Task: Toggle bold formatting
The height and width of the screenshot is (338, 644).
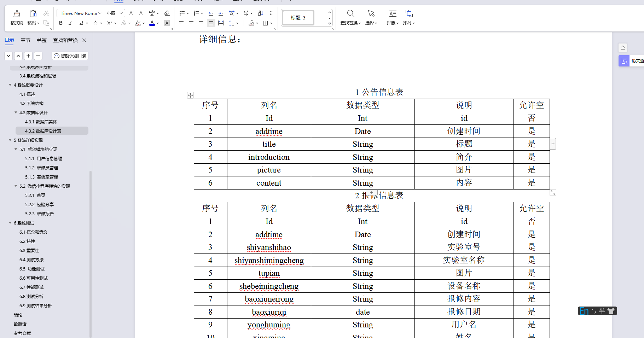Action: coord(60,23)
